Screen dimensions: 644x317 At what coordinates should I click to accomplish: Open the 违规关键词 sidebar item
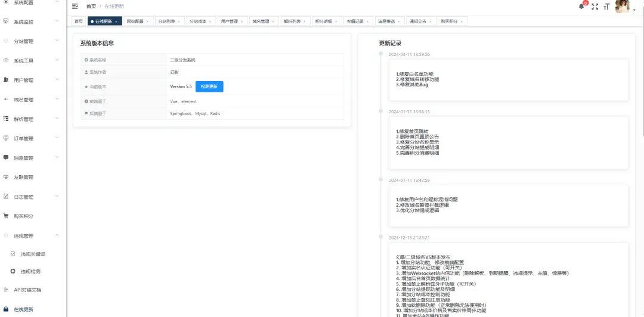coord(33,254)
